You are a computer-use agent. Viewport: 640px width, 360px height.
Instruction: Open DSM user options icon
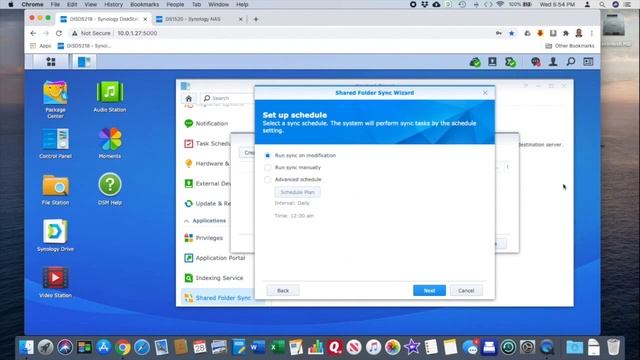[553, 62]
